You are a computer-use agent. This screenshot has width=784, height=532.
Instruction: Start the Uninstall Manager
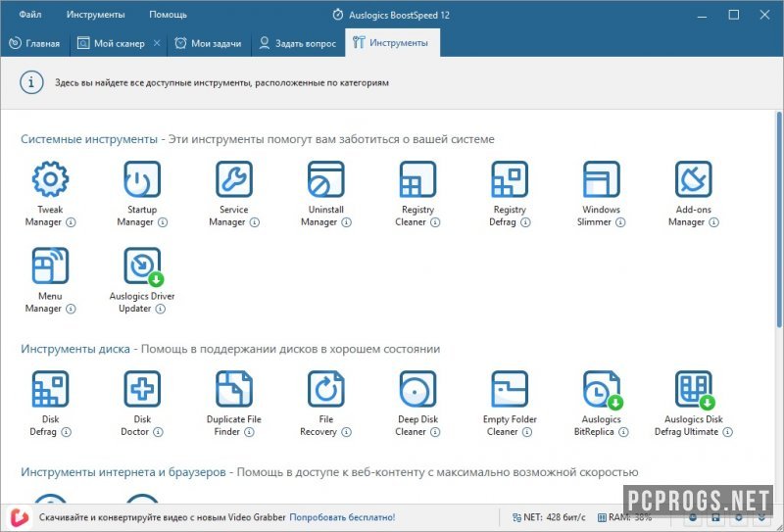pos(326,179)
